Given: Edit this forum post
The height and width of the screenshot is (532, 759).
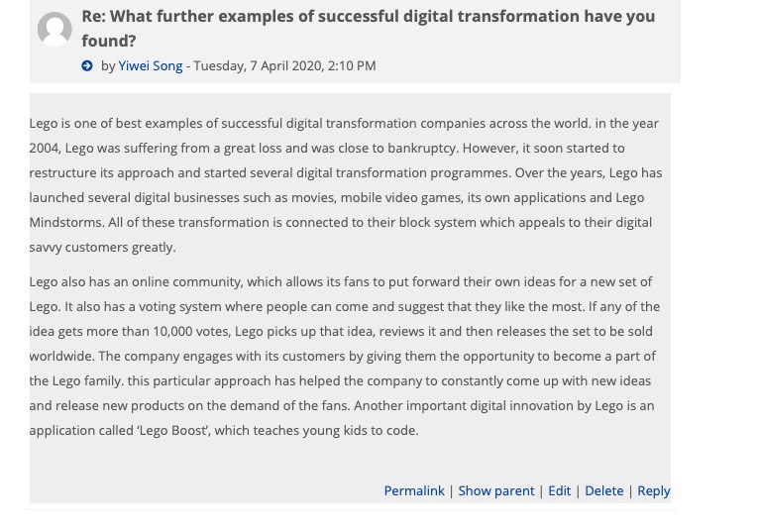Looking at the screenshot, I should click(x=560, y=490).
